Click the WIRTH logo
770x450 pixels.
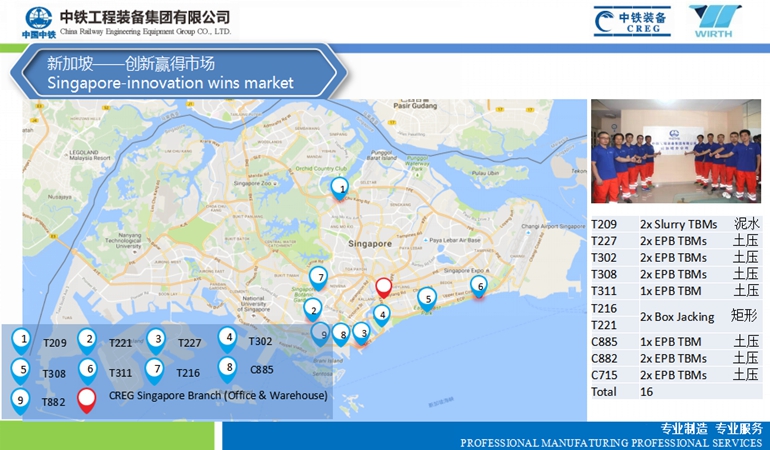click(x=714, y=21)
